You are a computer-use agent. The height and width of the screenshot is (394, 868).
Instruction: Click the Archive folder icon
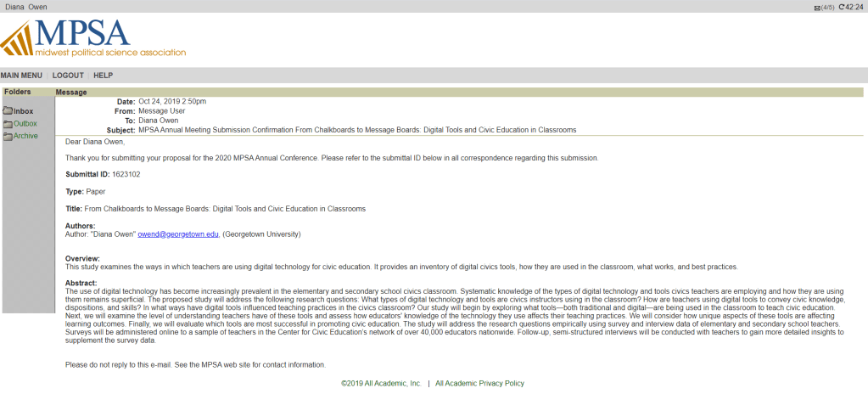(8, 136)
